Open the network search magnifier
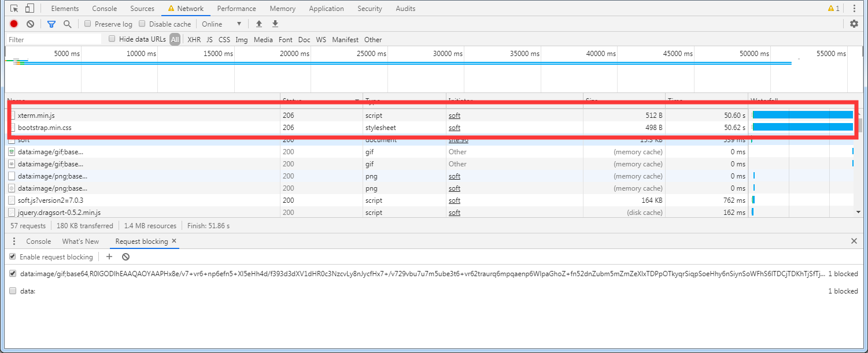This screenshot has width=868, height=353. pyautogui.click(x=68, y=24)
